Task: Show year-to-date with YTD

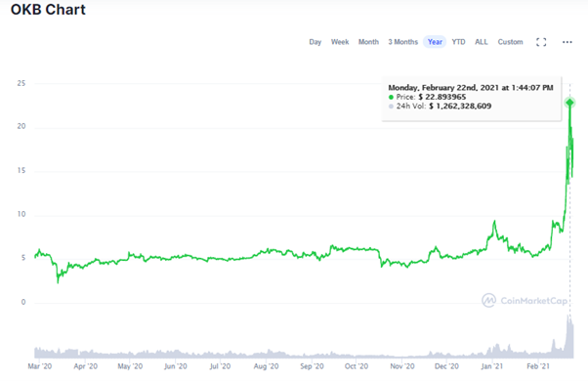Action: coord(458,42)
